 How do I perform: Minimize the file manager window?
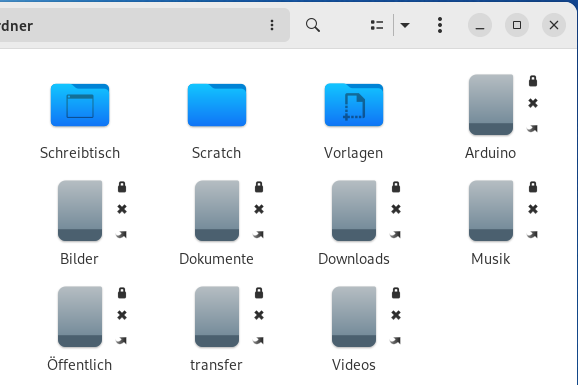(480, 25)
